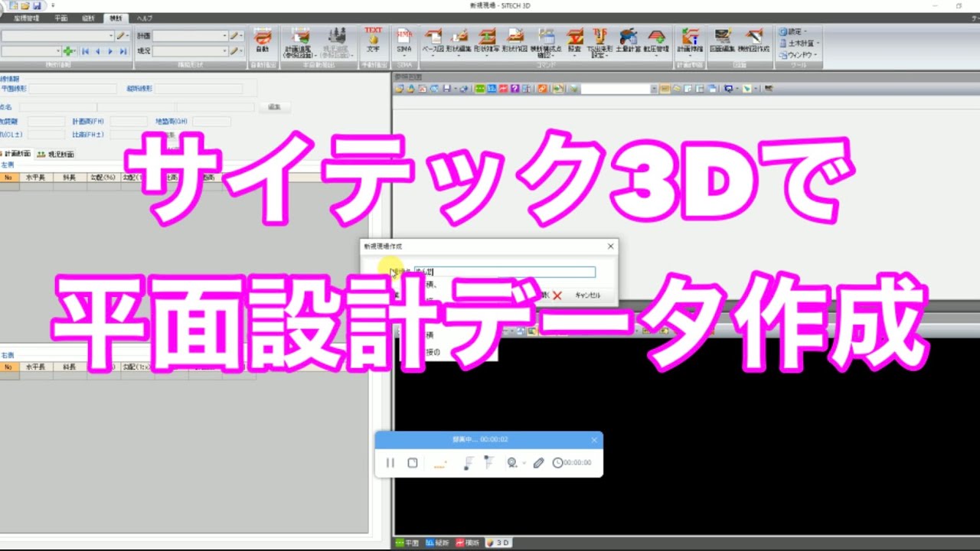
Task: Close the recording toolbar
Action: pyautogui.click(x=594, y=440)
